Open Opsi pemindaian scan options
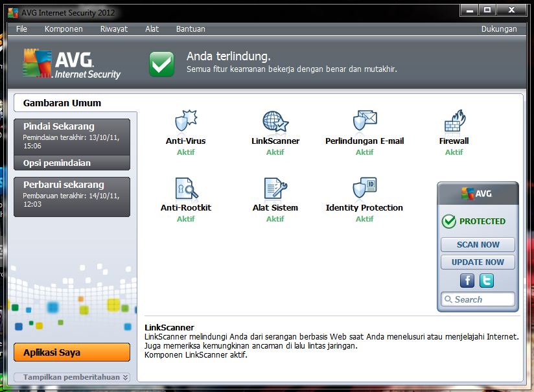 72,163
